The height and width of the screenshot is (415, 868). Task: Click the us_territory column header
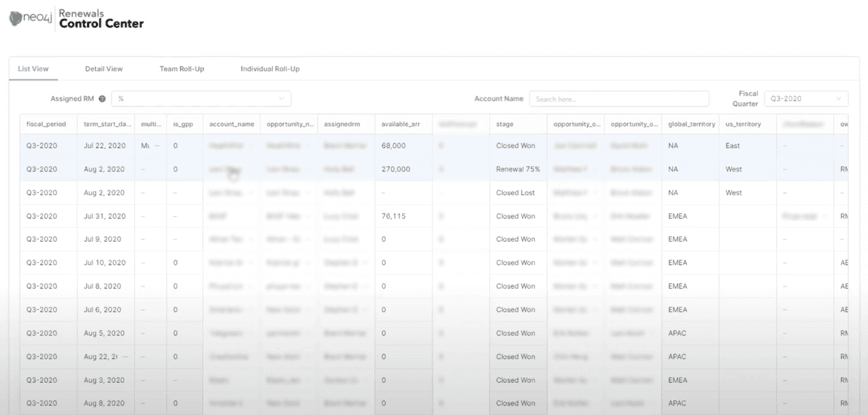tap(743, 124)
